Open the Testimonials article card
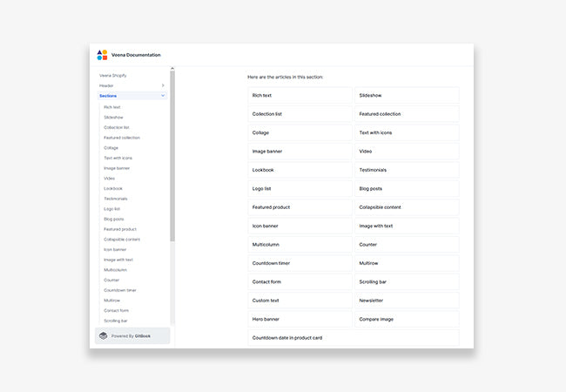Screen dimensions: 566x392 (407, 170)
